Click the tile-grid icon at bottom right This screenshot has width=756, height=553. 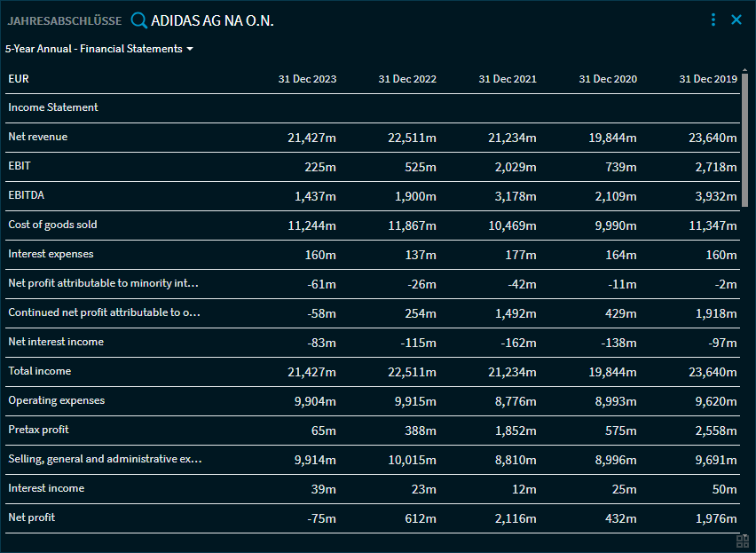click(742, 541)
